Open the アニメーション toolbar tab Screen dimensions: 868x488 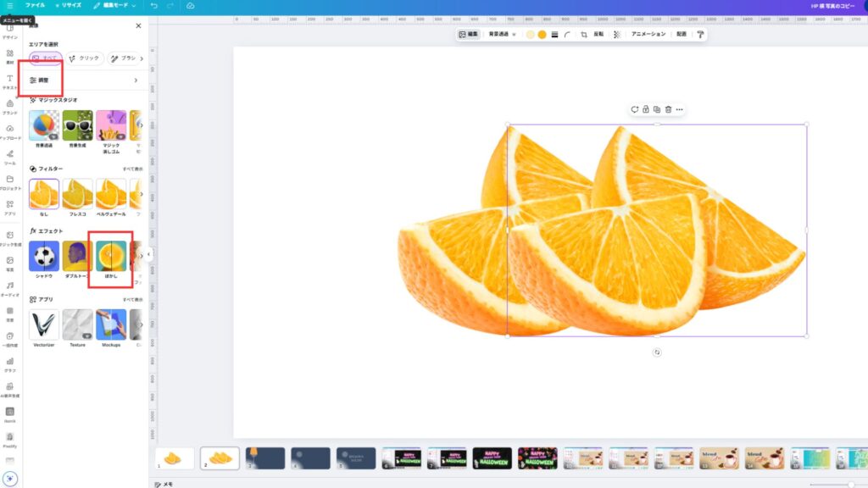pyautogui.click(x=648, y=35)
